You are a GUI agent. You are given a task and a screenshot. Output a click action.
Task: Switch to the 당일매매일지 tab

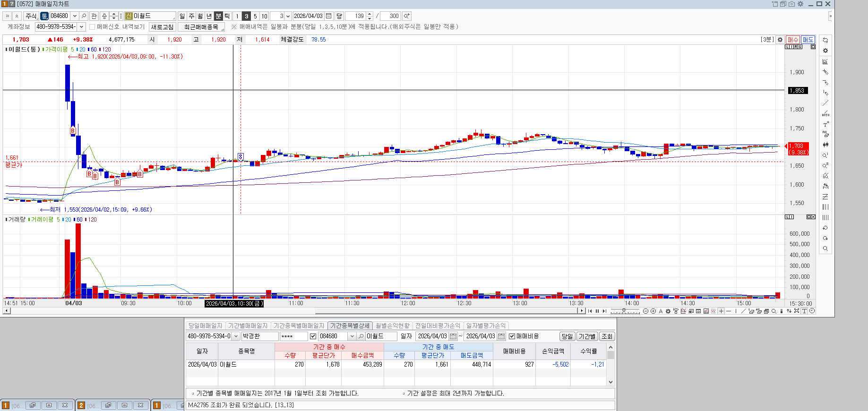205,325
